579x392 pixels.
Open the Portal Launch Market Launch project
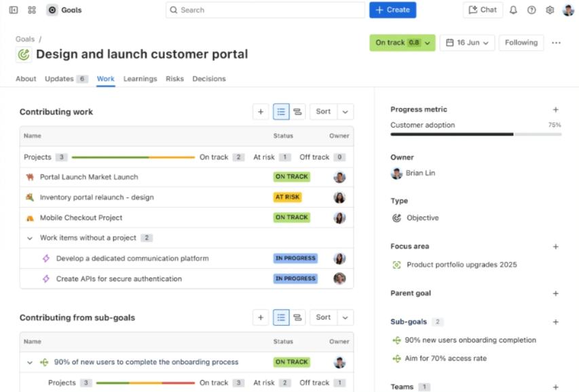pos(89,177)
